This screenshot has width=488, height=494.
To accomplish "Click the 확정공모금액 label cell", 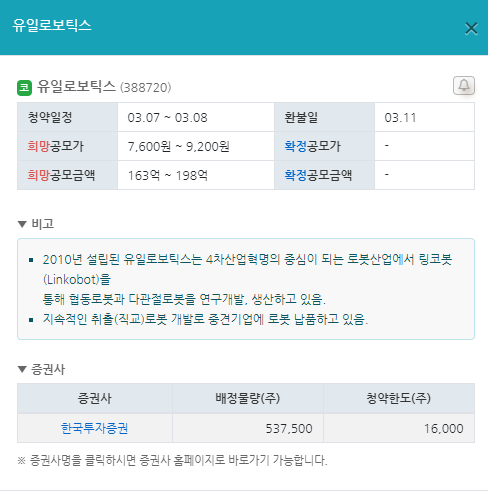I will [x=324, y=175].
